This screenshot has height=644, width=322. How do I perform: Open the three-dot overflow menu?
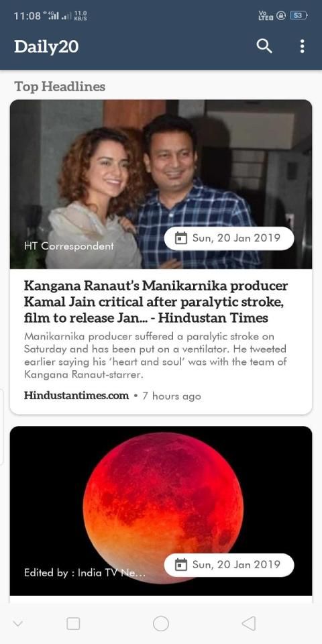(303, 46)
